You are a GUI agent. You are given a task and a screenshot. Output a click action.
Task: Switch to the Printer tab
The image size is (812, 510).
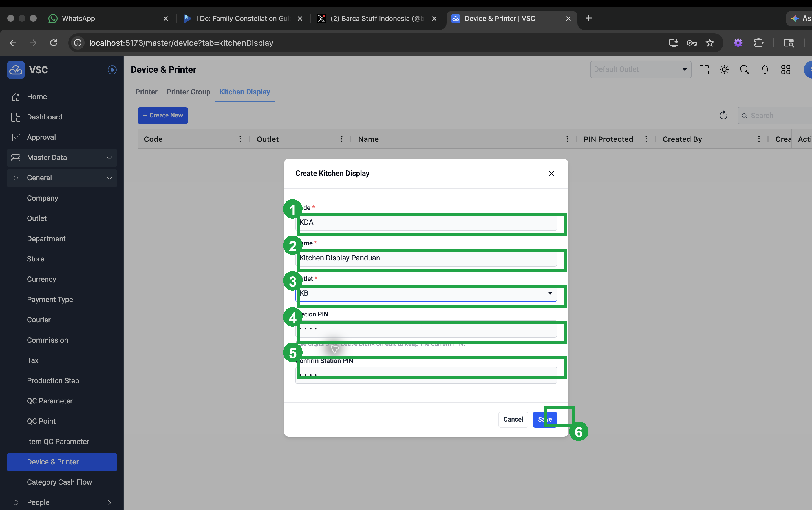click(x=146, y=92)
